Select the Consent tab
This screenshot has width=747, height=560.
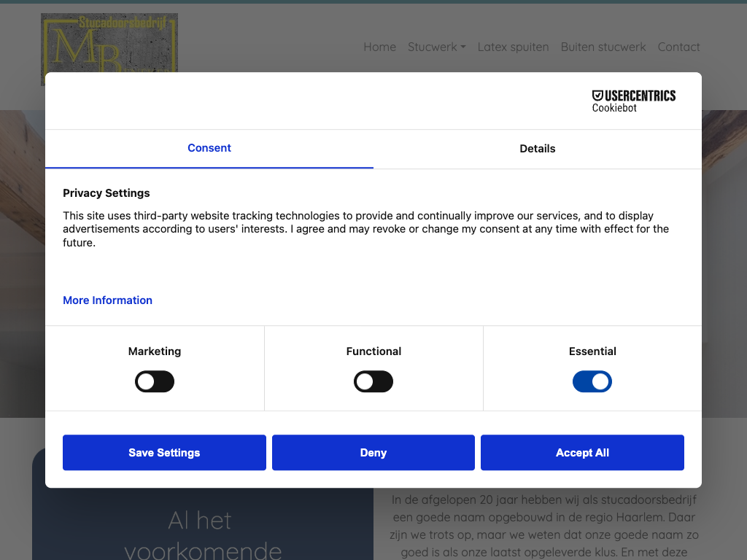(209, 148)
